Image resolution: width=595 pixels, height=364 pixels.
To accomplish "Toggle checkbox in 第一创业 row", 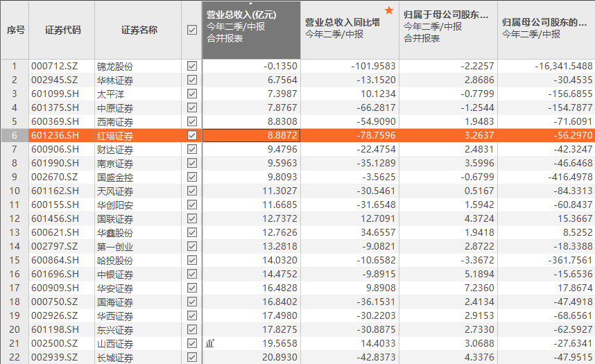I will pos(192,246).
